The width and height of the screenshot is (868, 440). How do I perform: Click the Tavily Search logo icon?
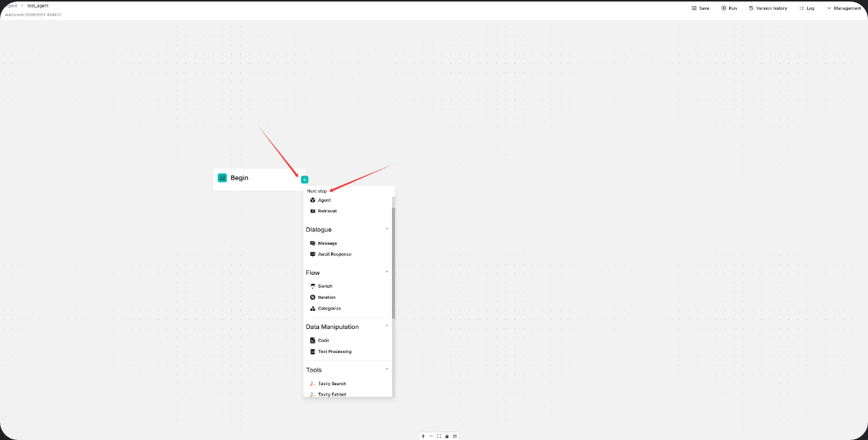[x=312, y=384]
